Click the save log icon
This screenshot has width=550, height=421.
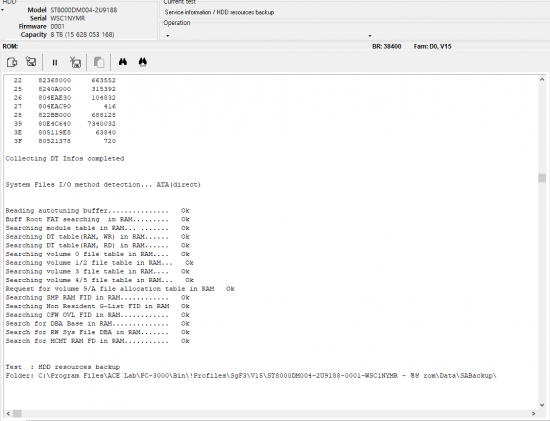[31, 62]
